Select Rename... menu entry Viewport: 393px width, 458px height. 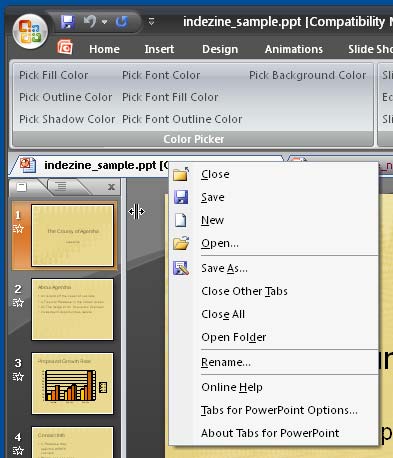pos(273,362)
